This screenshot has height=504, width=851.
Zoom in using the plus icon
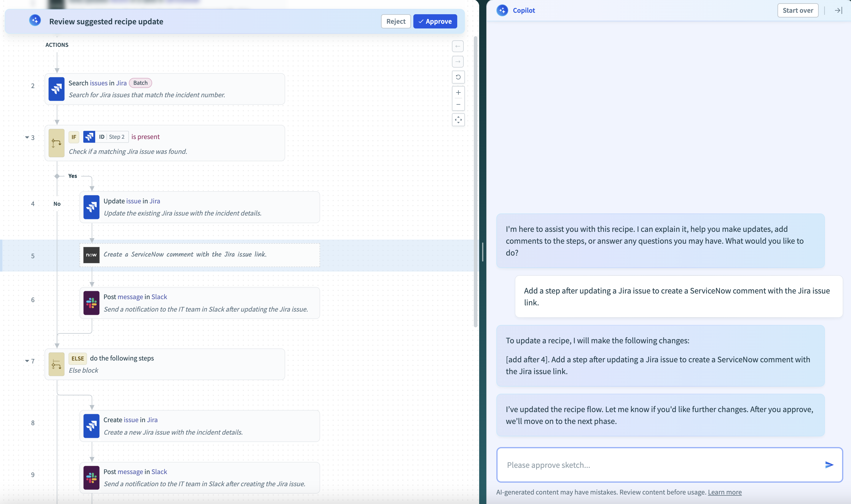[458, 92]
